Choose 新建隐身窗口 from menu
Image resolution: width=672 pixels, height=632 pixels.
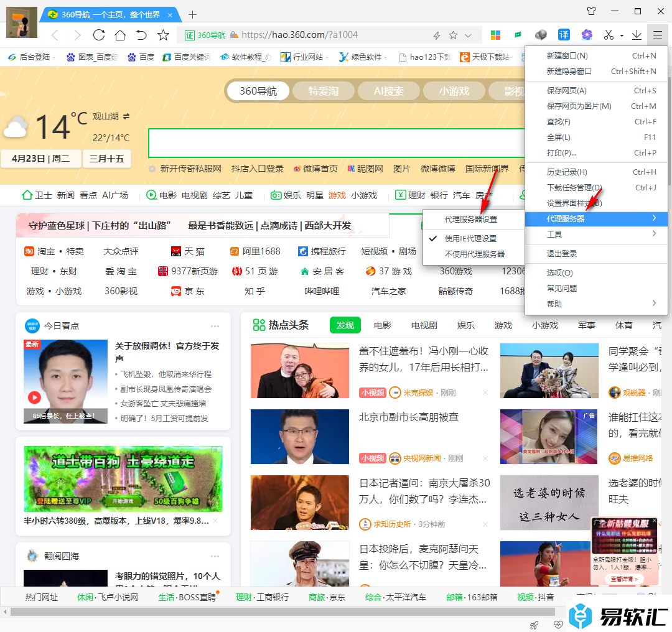pyautogui.click(x=596, y=71)
